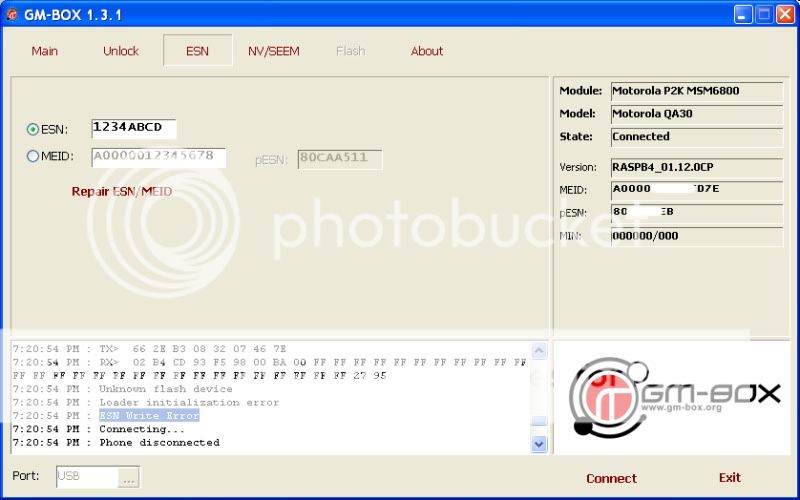Click the log scrollbar up arrow
The width and height of the screenshot is (800, 500).
coord(539,351)
